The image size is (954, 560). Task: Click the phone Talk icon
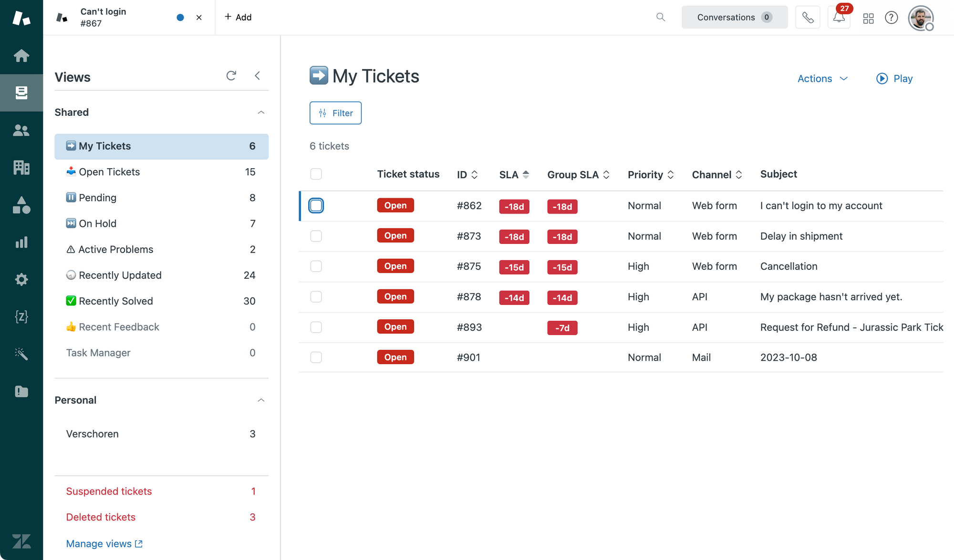pyautogui.click(x=808, y=18)
